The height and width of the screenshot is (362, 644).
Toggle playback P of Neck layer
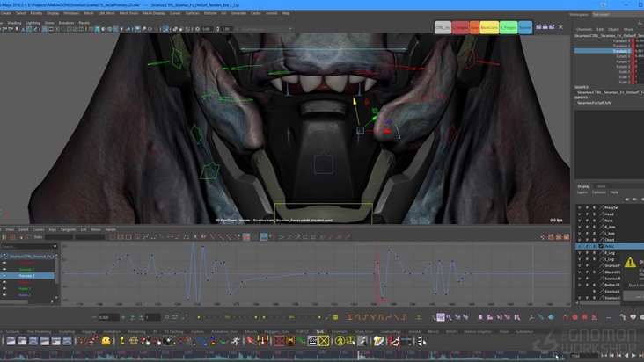click(x=587, y=221)
